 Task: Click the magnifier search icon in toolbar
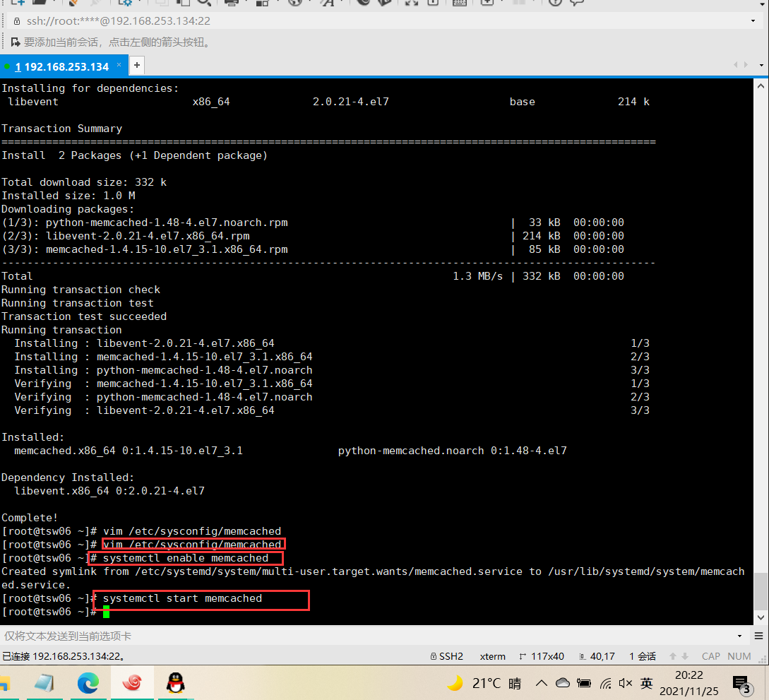(203, 2)
